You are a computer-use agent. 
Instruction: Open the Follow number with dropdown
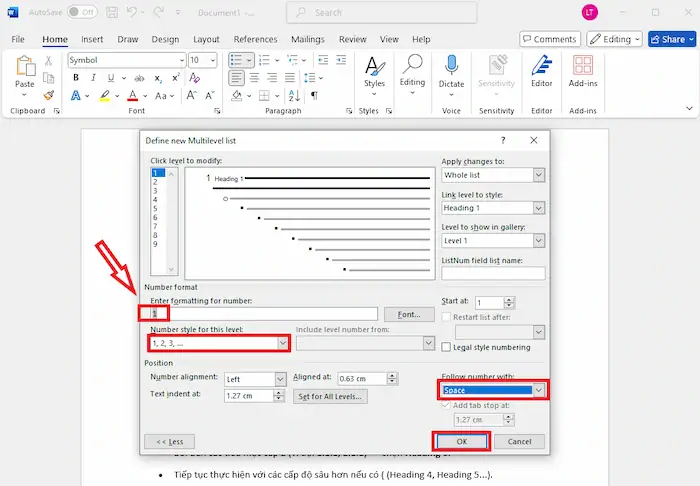pos(539,390)
